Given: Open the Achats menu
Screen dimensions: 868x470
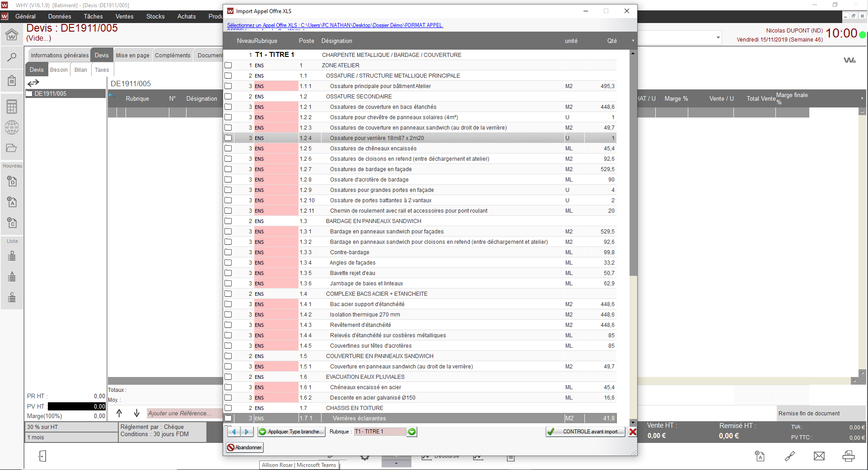Looking at the screenshot, I should coord(187,16).
